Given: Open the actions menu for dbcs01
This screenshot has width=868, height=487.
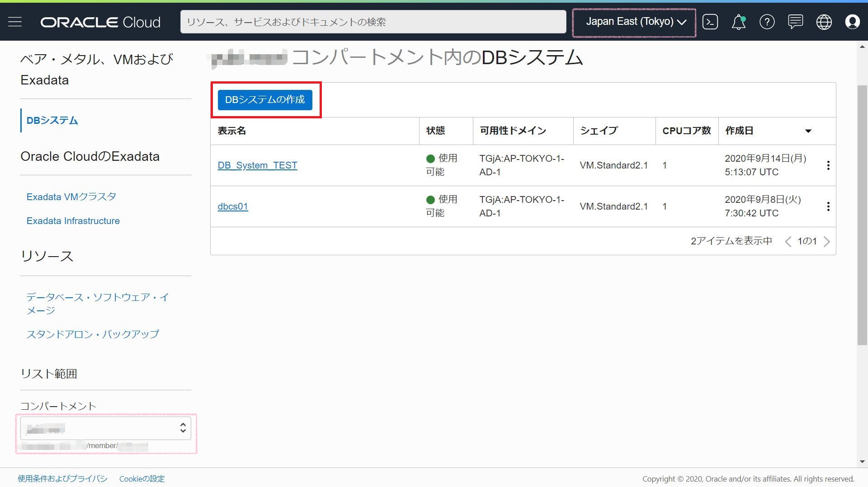Looking at the screenshot, I should click(829, 206).
